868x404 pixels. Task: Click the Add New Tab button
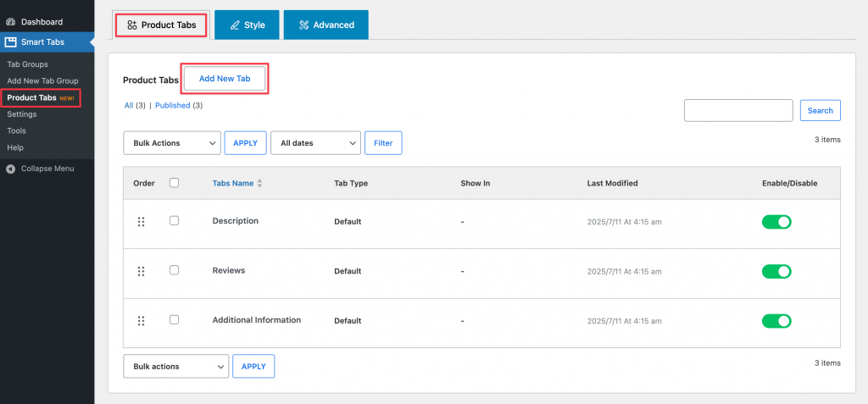[x=225, y=79]
